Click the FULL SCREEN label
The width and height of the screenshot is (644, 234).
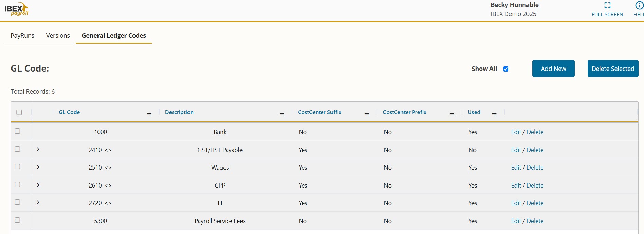coord(607,15)
